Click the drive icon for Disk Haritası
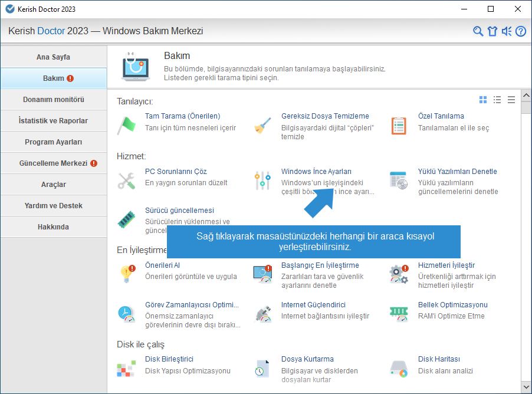 pyautogui.click(x=399, y=369)
